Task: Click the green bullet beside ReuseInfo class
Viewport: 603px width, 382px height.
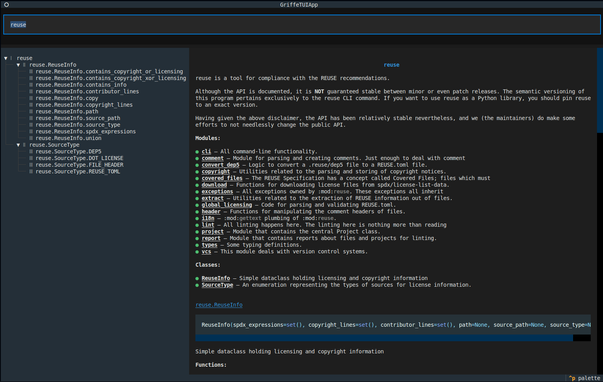Action: (197, 278)
